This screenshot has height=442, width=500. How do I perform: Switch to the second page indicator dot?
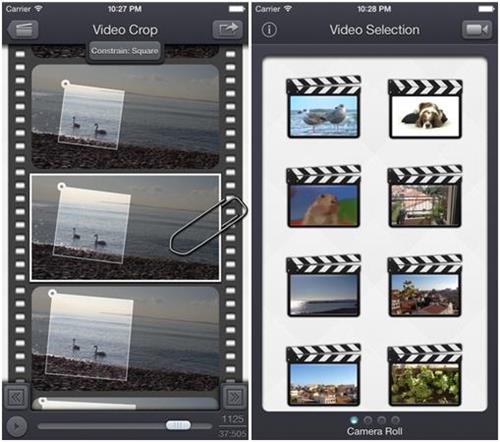click(368, 420)
